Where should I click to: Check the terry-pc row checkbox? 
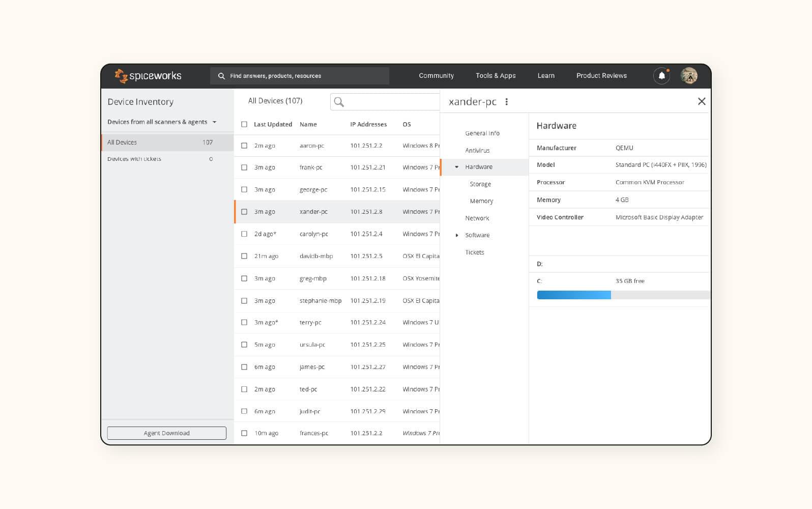point(244,322)
